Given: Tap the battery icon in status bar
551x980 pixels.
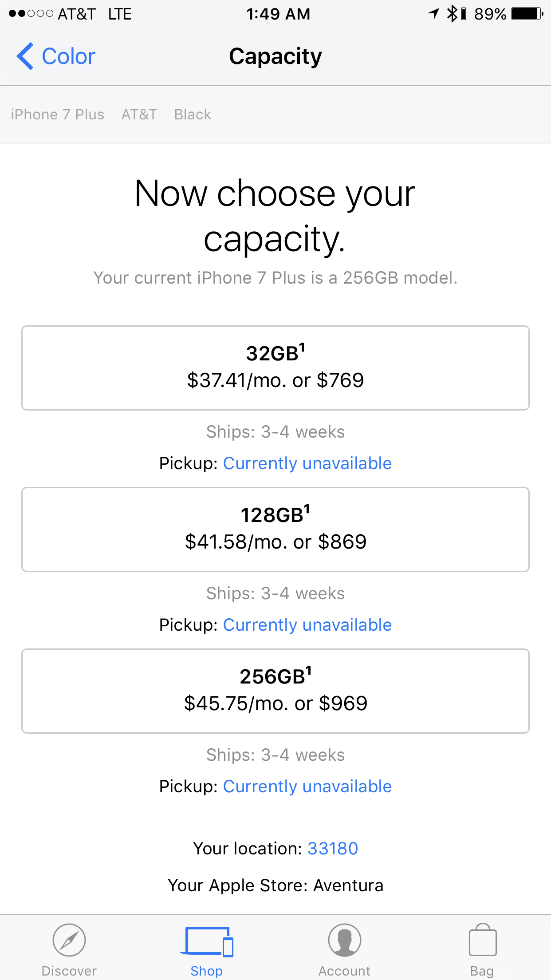Looking at the screenshot, I should tap(527, 14).
